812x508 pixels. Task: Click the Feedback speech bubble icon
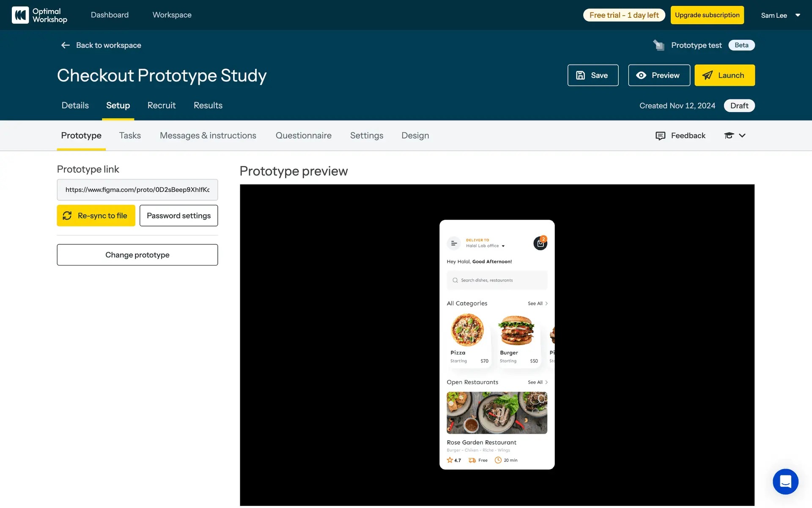(660, 135)
